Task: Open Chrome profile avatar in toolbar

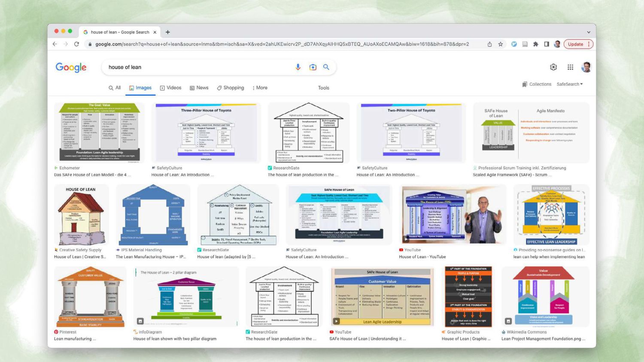Action: tap(557, 44)
